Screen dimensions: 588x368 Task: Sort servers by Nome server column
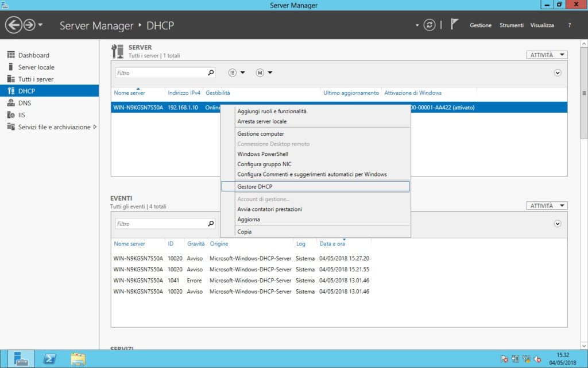tap(129, 93)
